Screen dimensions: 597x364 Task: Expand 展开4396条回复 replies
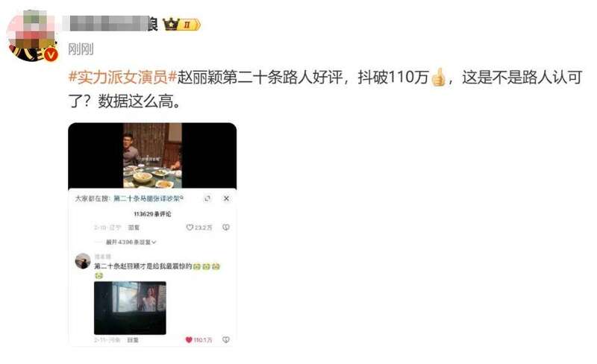click(x=131, y=242)
